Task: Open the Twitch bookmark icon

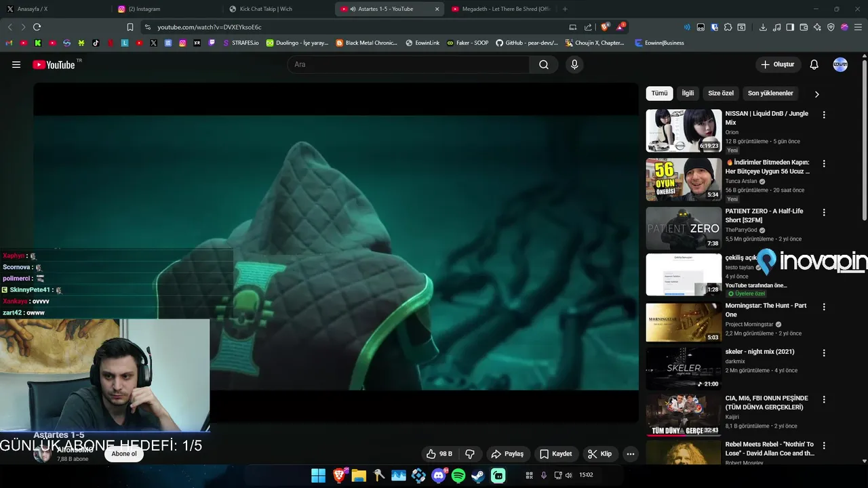Action: pyautogui.click(x=212, y=43)
